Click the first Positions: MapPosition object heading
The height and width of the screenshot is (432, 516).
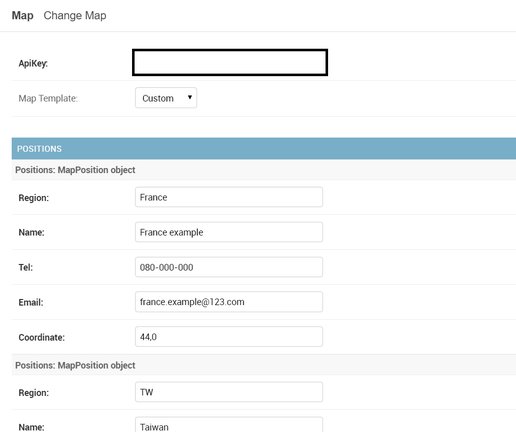(x=75, y=170)
